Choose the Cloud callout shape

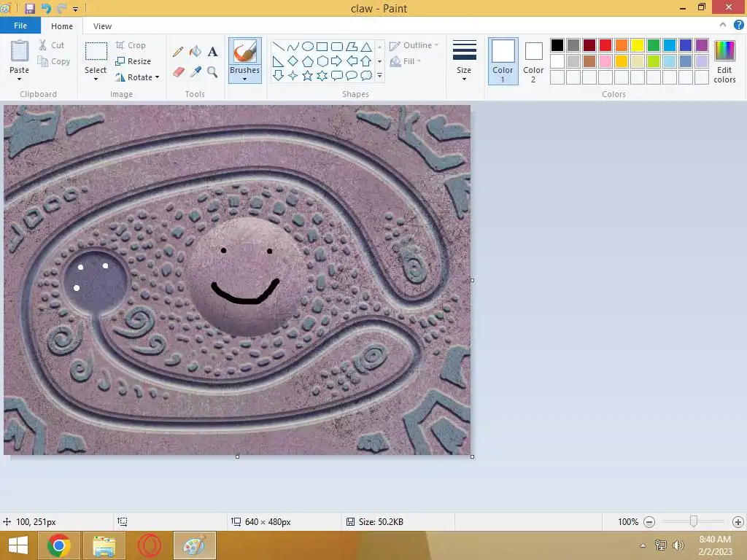click(366, 75)
